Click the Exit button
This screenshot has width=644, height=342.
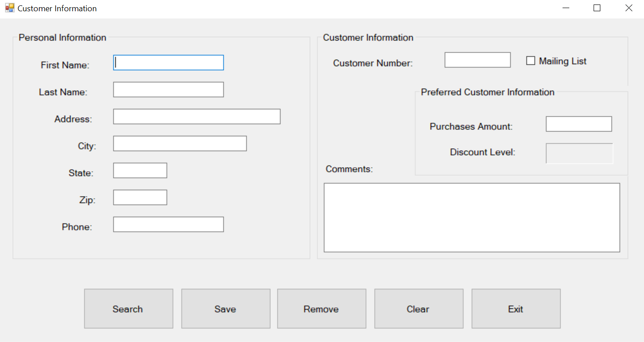point(515,309)
